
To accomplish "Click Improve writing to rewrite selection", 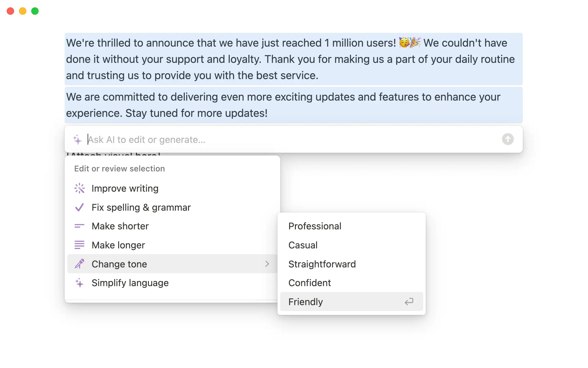I will point(125,188).
